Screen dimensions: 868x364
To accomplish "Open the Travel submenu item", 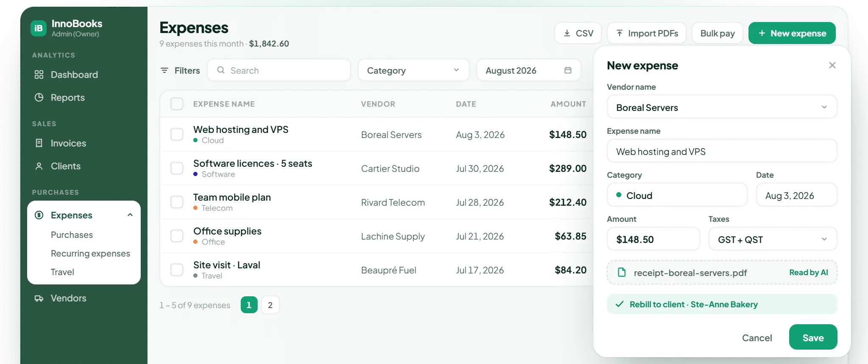I will pyautogui.click(x=62, y=272).
